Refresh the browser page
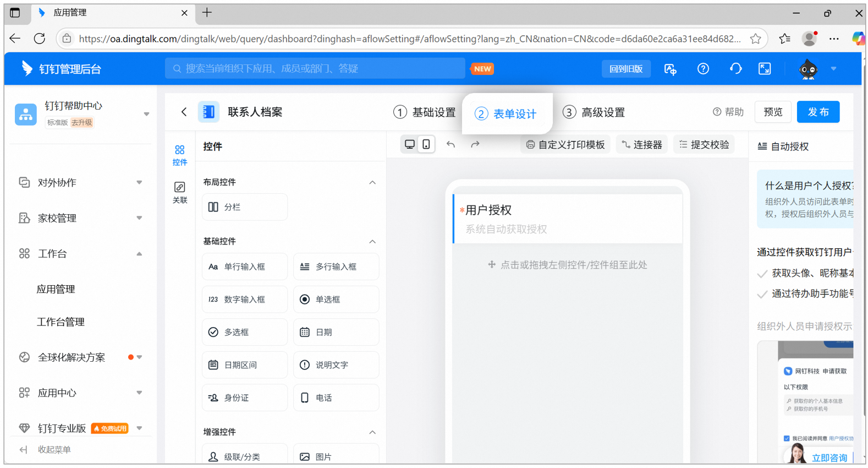The height and width of the screenshot is (468, 868). pyautogui.click(x=40, y=39)
